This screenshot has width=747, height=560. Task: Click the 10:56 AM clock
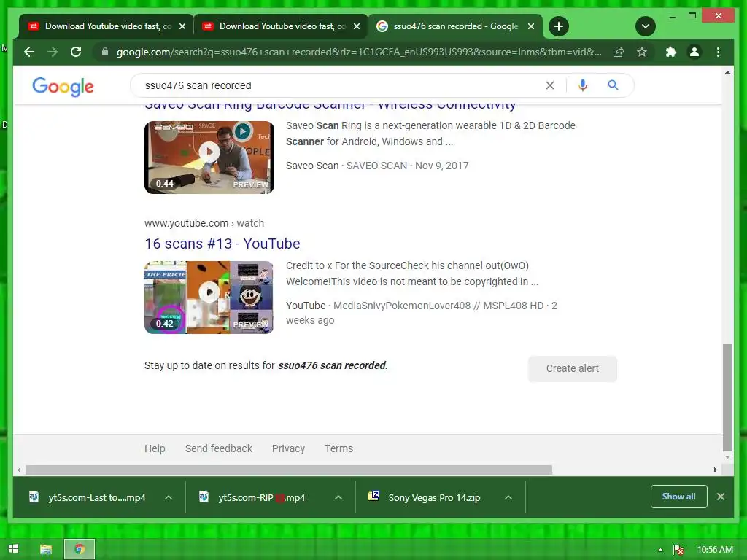click(x=715, y=550)
